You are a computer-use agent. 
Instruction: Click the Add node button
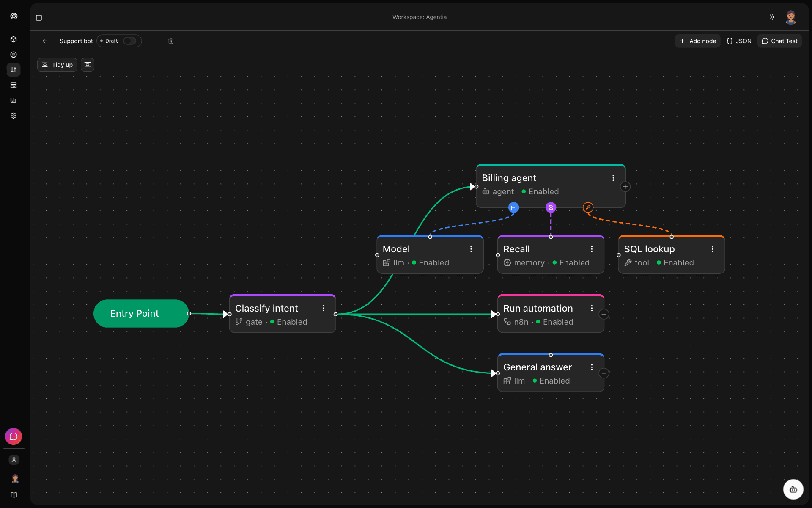point(698,41)
